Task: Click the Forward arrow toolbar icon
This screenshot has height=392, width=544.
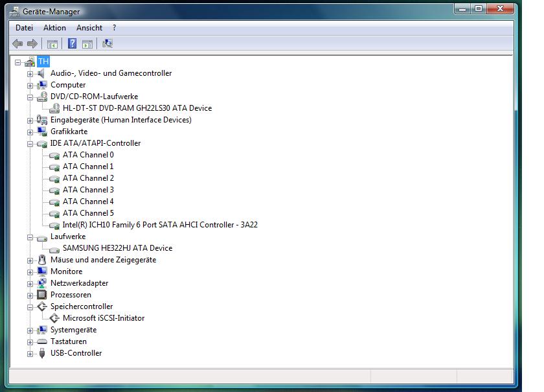Action: click(32, 44)
